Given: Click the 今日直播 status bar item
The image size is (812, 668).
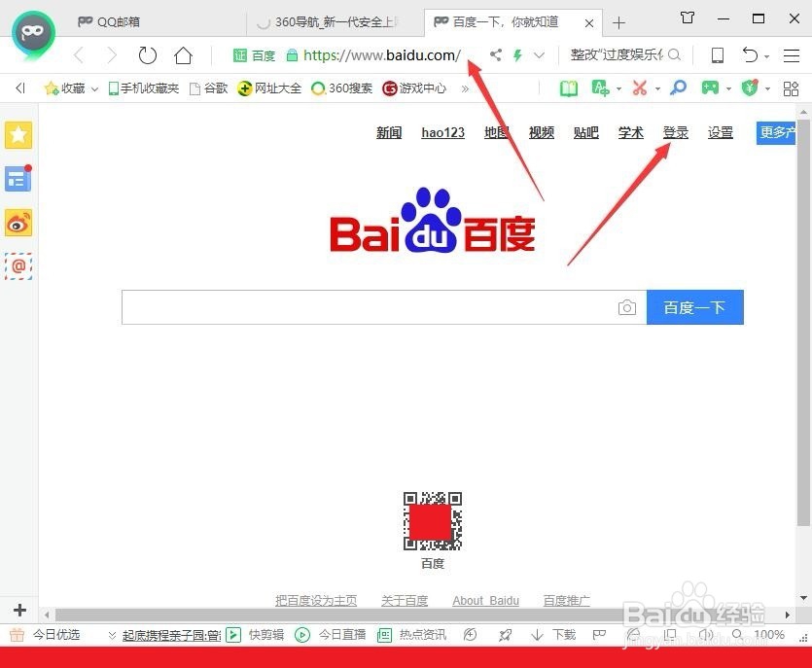Looking at the screenshot, I should (330, 635).
